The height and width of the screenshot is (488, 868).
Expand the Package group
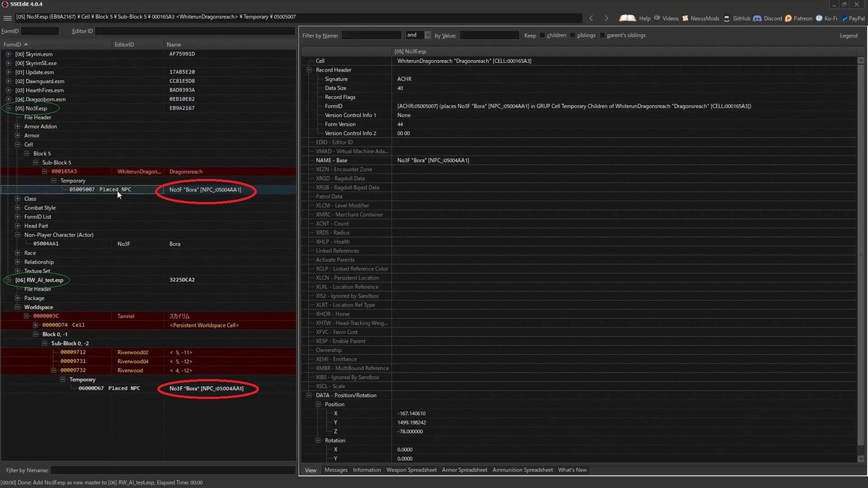click(17, 298)
